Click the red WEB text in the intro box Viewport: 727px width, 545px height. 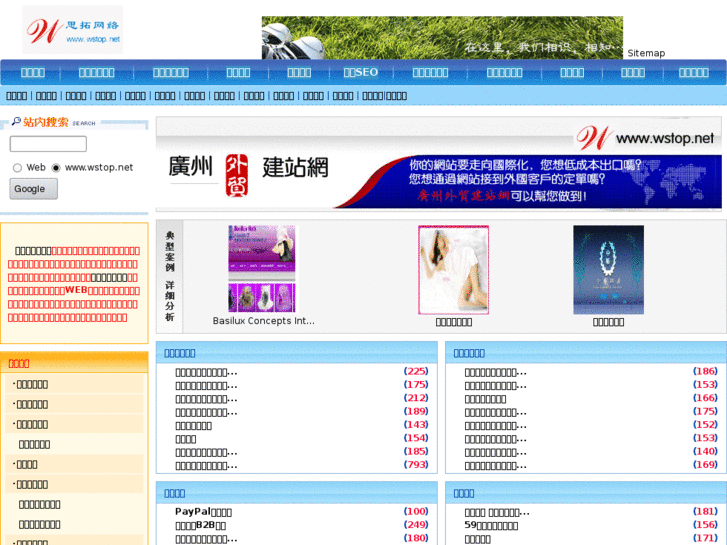[76, 290]
